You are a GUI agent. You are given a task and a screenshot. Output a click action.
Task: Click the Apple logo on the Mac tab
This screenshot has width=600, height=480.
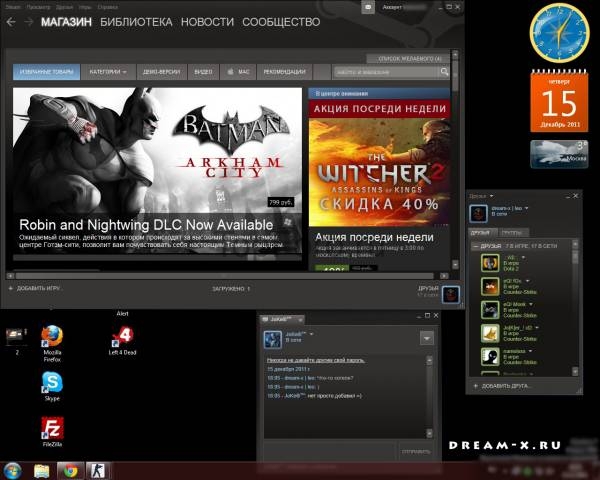pos(230,72)
